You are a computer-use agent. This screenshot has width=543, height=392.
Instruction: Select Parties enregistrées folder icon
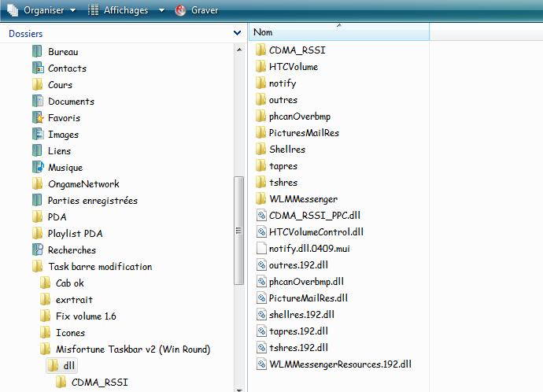coord(37,201)
